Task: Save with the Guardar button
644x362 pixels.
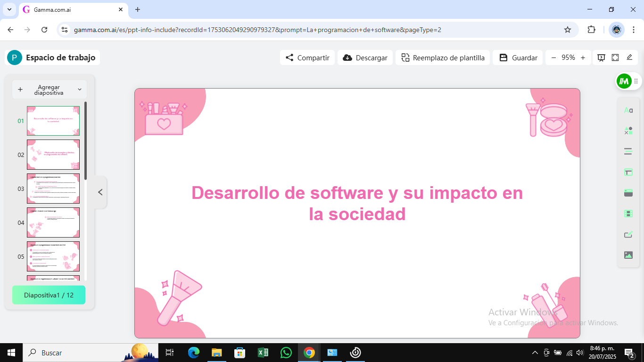Action: (518, 58)
